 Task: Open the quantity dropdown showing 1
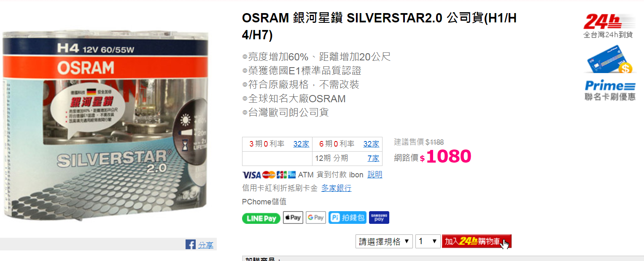428,242
